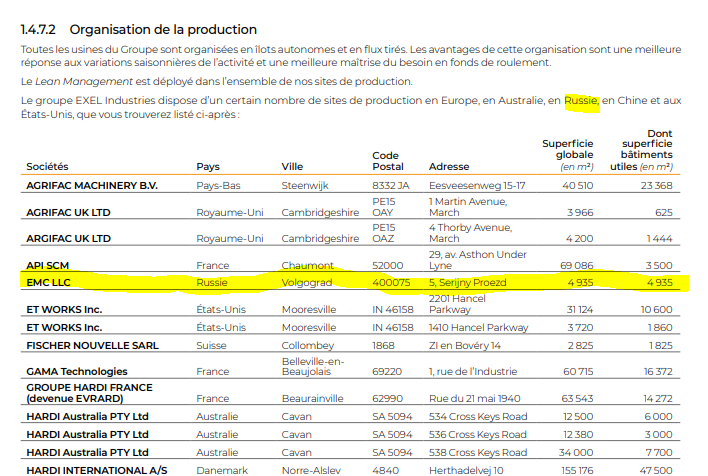This screenshot has height=476, width=708.
Task: Click the highlighted word "Russie," in the paragraph
Action: pos(582,100)
